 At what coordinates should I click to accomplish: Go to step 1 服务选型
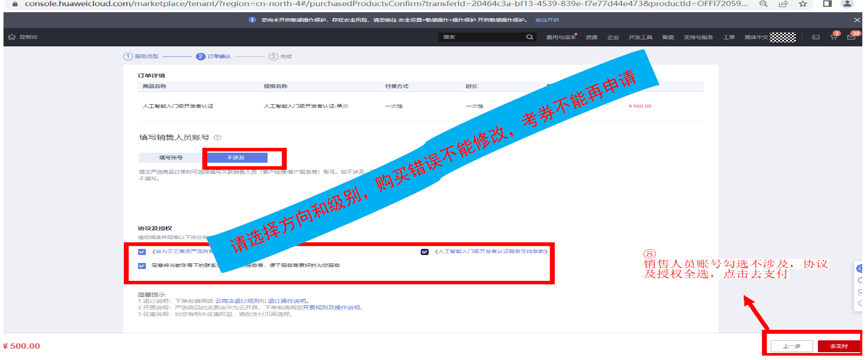tap(141, 56)
